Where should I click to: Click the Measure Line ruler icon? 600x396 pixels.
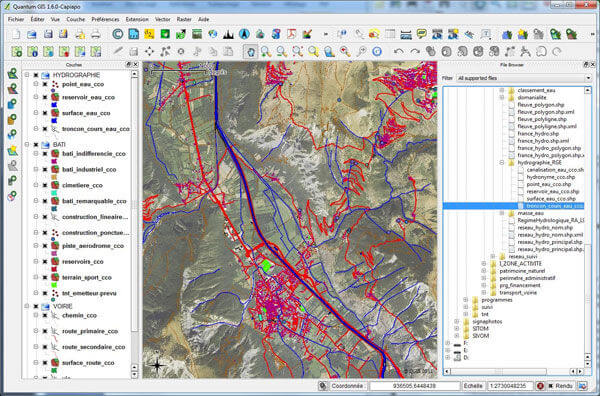coord(406,34)
